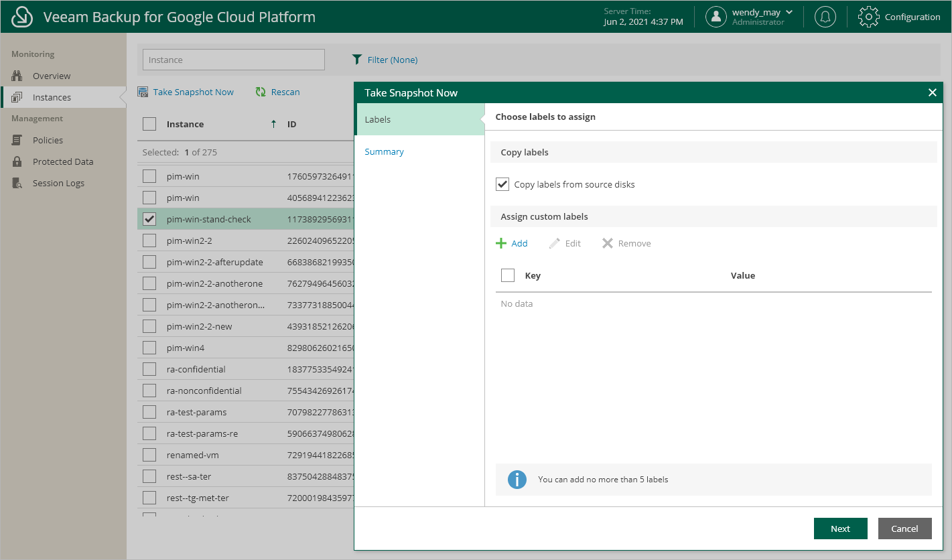Check the renamed-vm row checkbox

coord(149,455)
